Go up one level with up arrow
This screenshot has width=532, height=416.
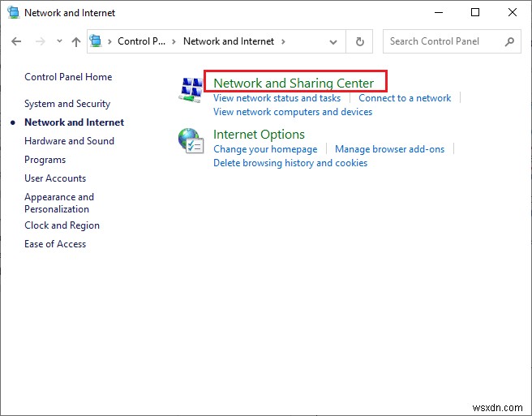pyautogui.click(x=76, y=41)
